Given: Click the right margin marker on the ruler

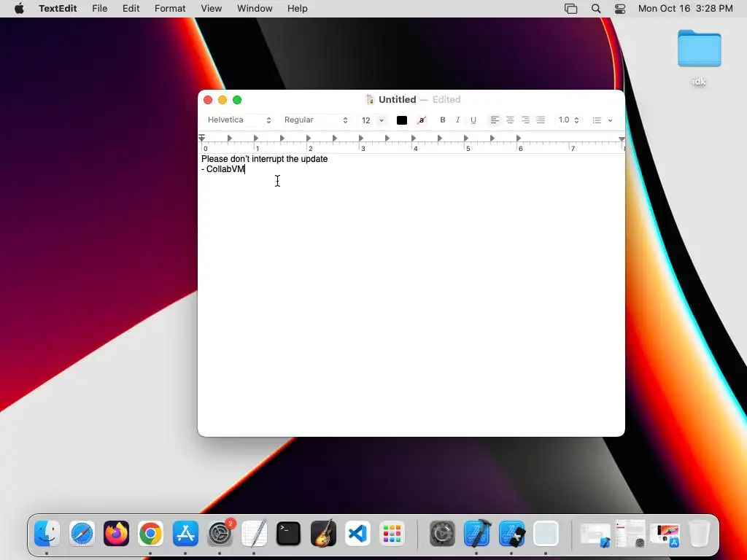Looking at the screenshot, I should [622, 139].
